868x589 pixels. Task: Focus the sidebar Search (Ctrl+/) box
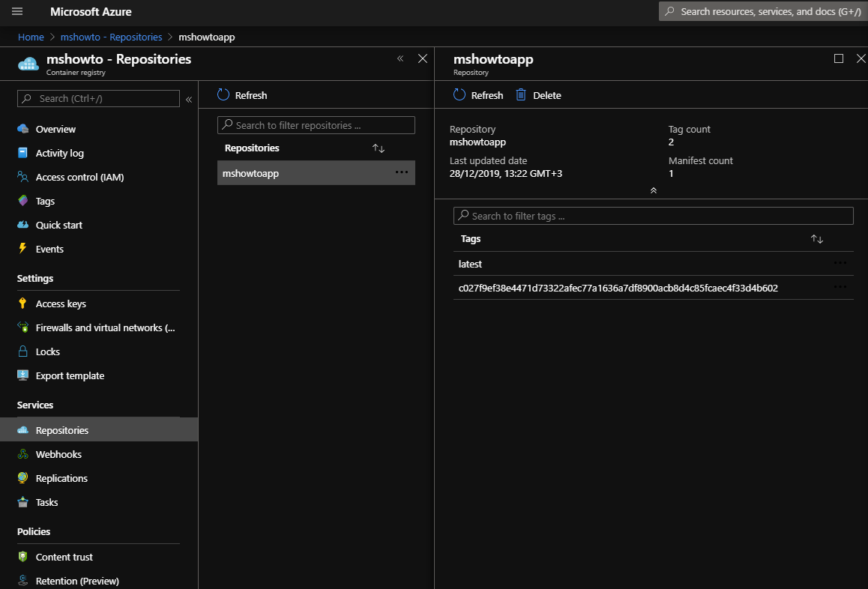[98, 98]
